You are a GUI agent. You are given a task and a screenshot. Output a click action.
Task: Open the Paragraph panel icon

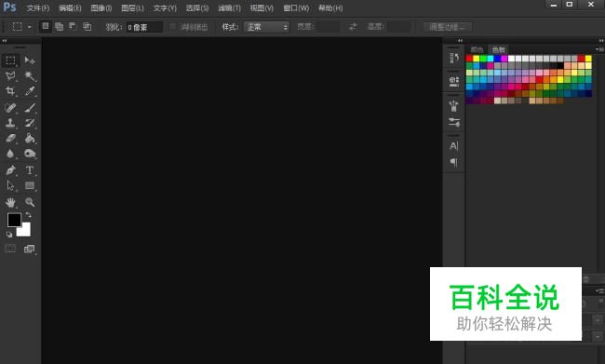[454, 163]
